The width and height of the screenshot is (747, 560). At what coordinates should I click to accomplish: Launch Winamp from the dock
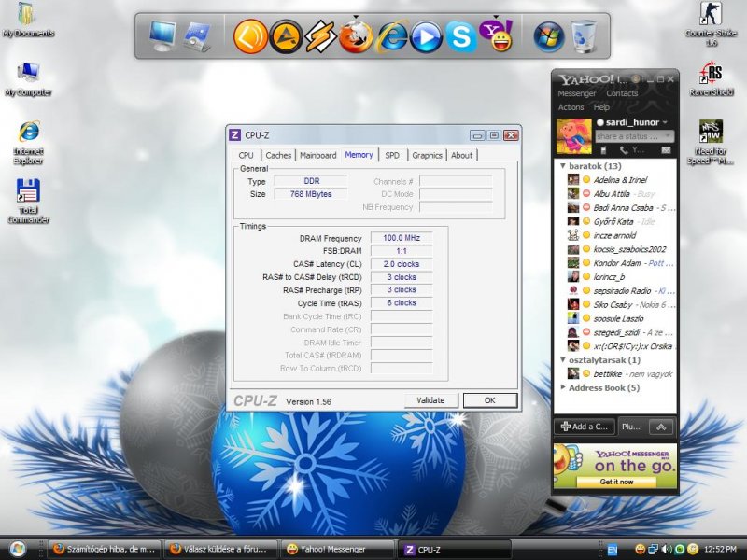[x=320, y=36]
